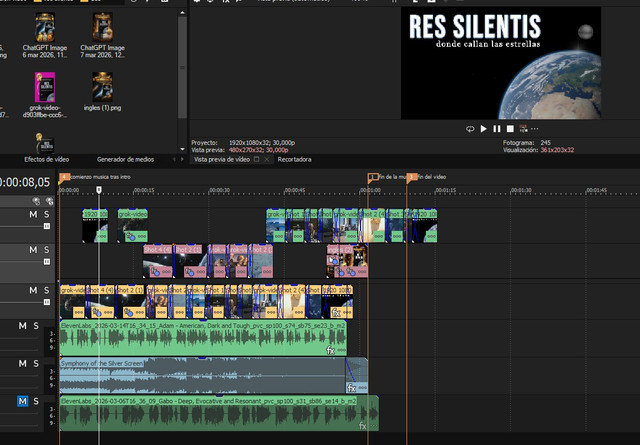Pause the video preview playback
This screenshot has width=640, height=445.
coord(497,129)
